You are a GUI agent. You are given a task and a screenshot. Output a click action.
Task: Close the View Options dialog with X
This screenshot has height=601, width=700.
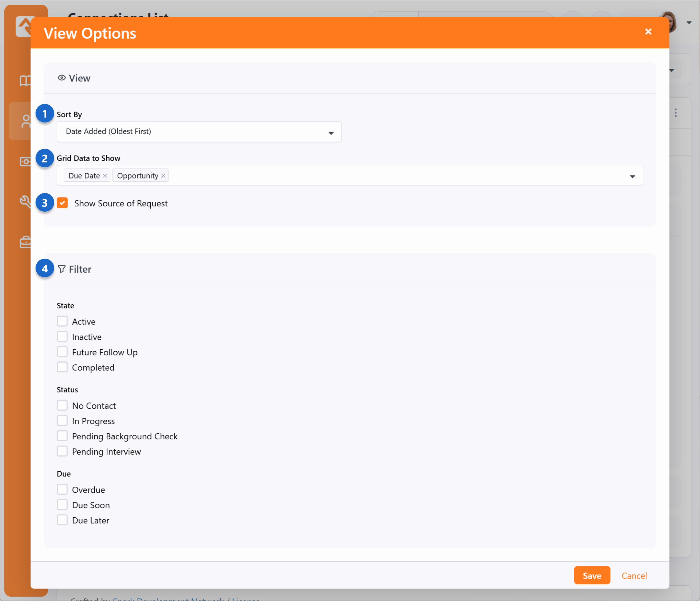(x=647, y=32)
